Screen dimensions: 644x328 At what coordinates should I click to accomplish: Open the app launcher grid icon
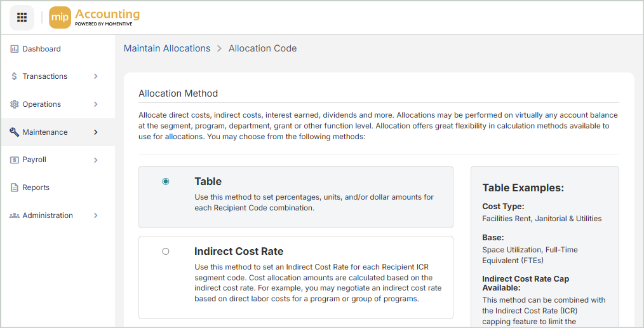22,17
